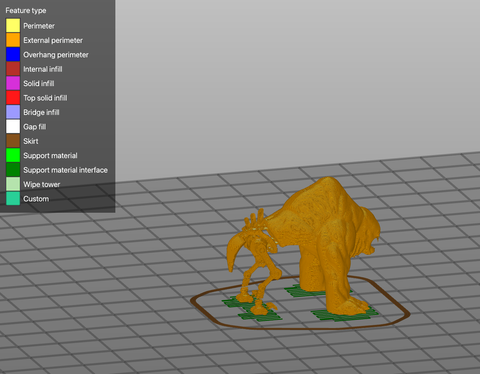Click the 'Gap fill' legend label

[x=35, y=127]
